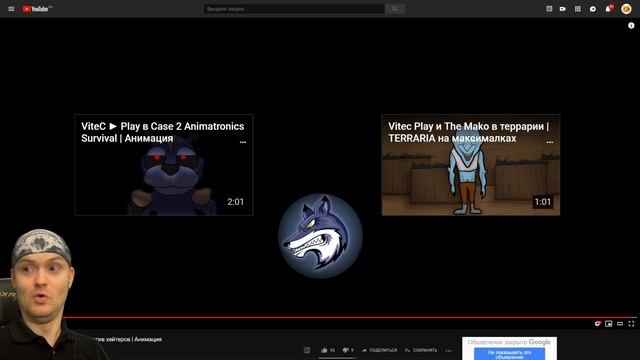Enable the miniplayer mode
640x360 pixels.
pos(609,324)
